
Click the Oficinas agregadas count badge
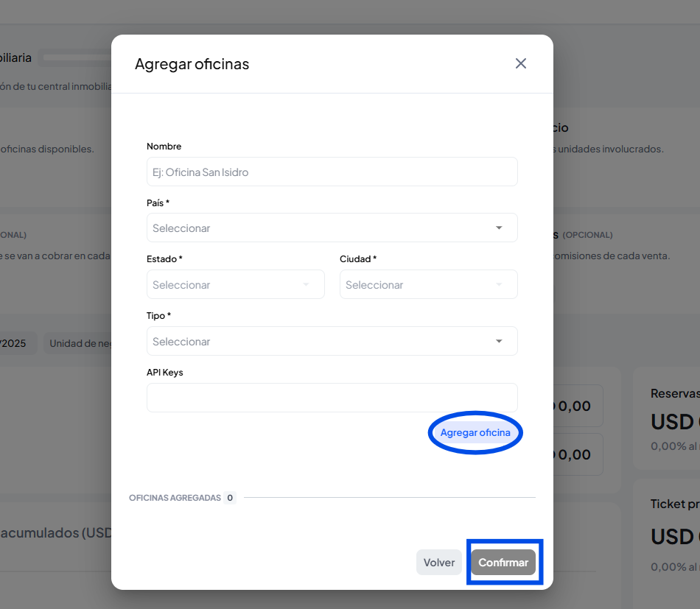click(230, 498)
